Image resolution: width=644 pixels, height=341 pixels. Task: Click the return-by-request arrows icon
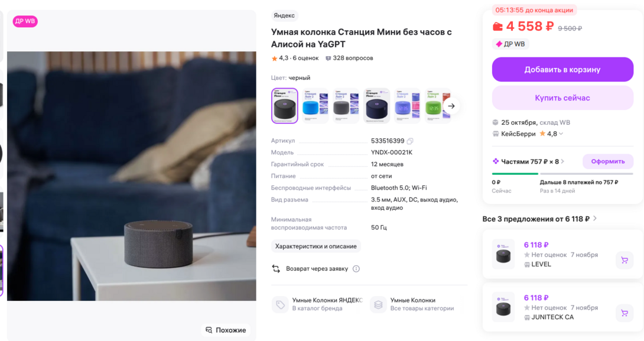coord(276,269)
